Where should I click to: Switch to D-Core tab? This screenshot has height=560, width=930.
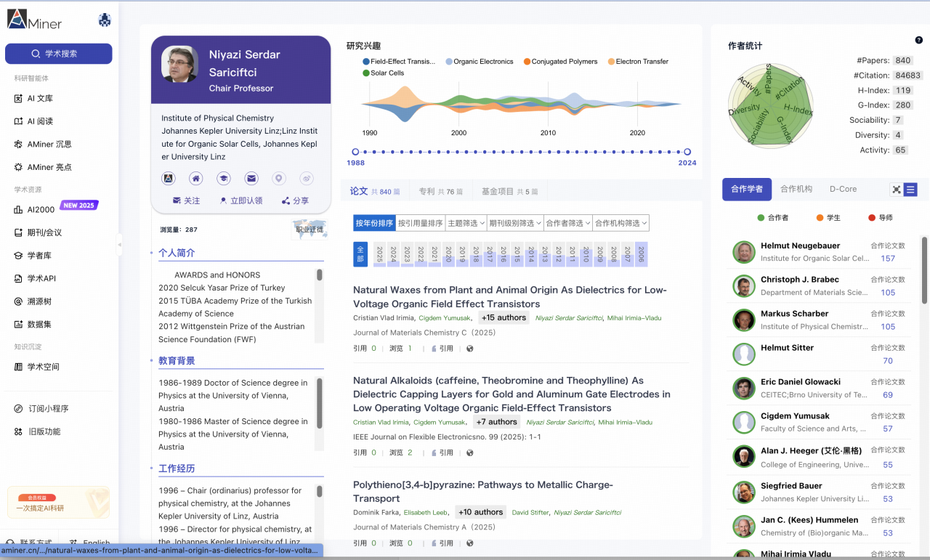click(x=843, y=189)
